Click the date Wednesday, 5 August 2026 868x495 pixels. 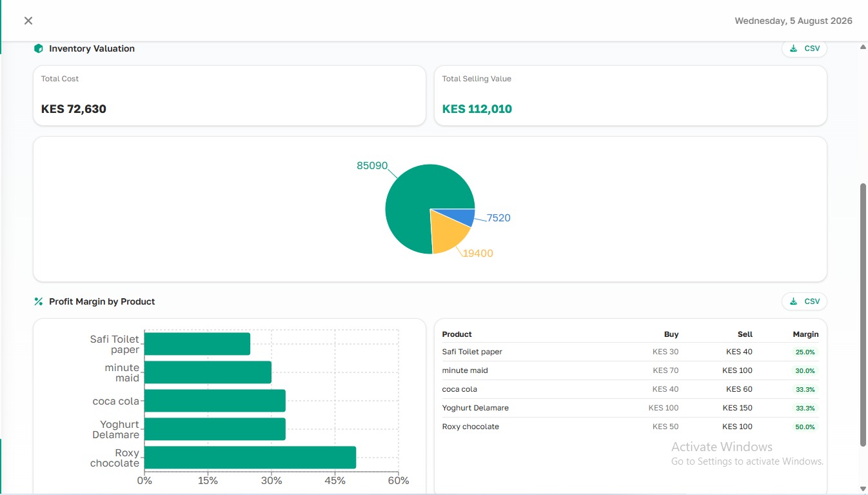coord(793,21)
